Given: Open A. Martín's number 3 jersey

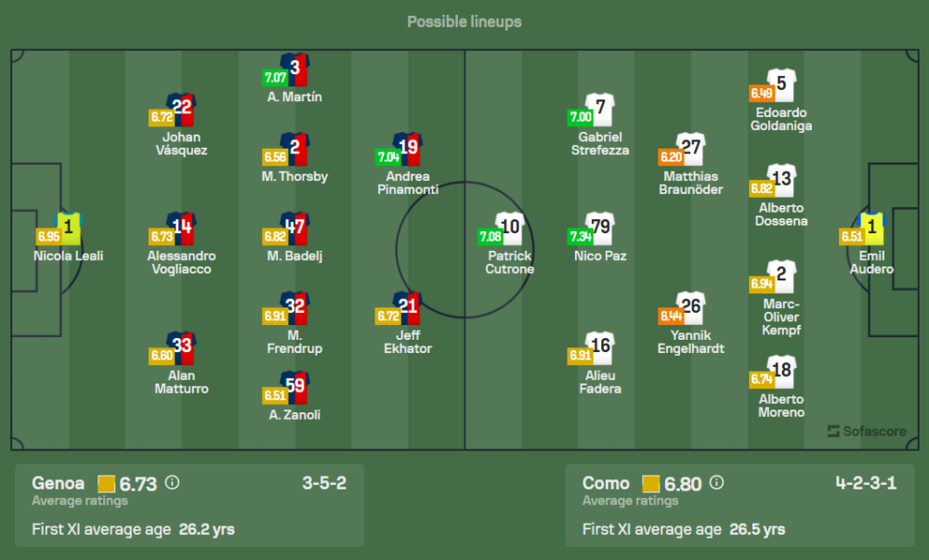Looking at the screenshot, I should click(x=295, y=70).
